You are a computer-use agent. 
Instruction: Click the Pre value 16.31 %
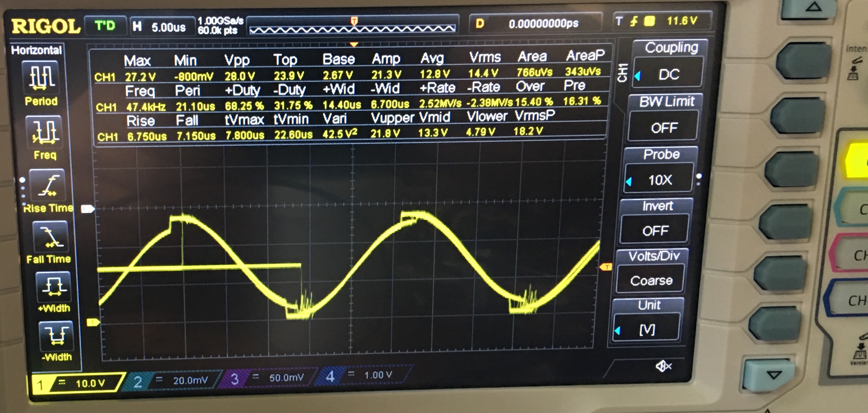pos(582,101)
